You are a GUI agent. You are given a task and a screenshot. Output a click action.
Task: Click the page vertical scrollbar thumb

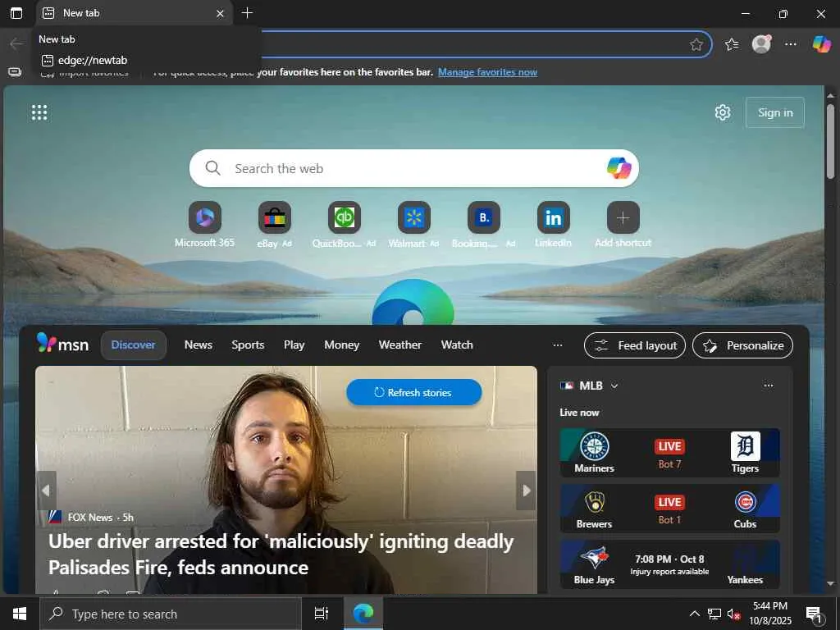pyautogui.click(x=830, y=141)
